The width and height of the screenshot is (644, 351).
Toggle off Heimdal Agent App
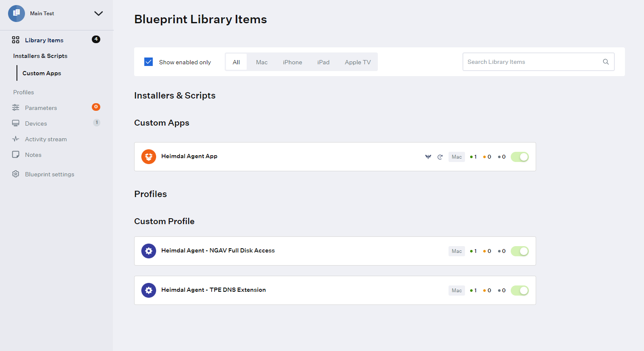click(x=520, y=157)
